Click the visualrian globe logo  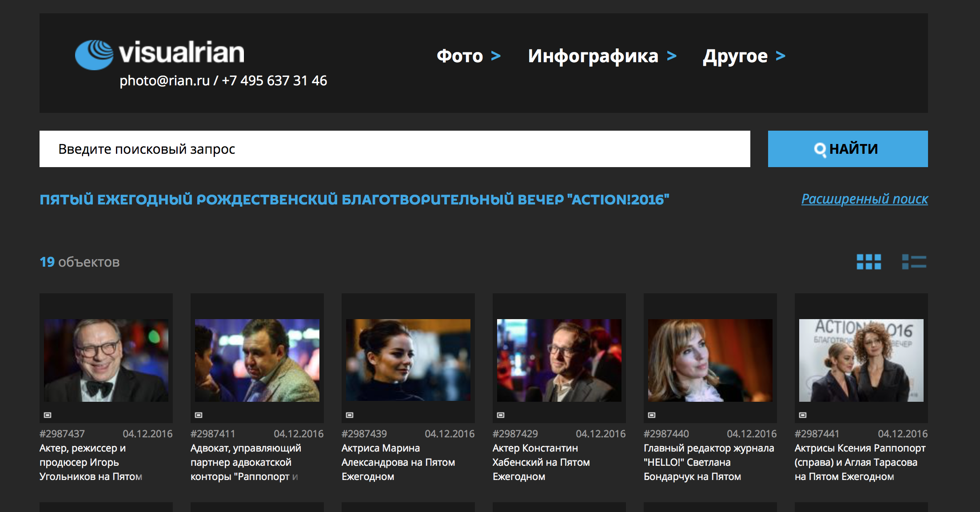point(94,55)
